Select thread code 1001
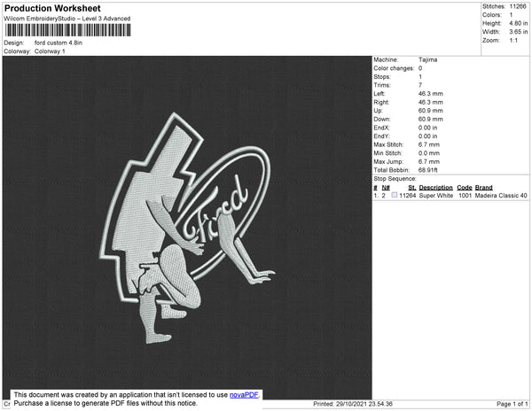 [x=465, y=196]
